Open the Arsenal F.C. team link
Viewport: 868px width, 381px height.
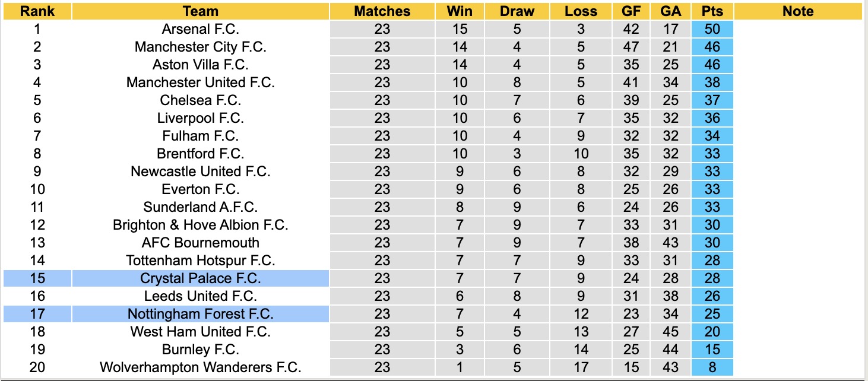(201, 29)
